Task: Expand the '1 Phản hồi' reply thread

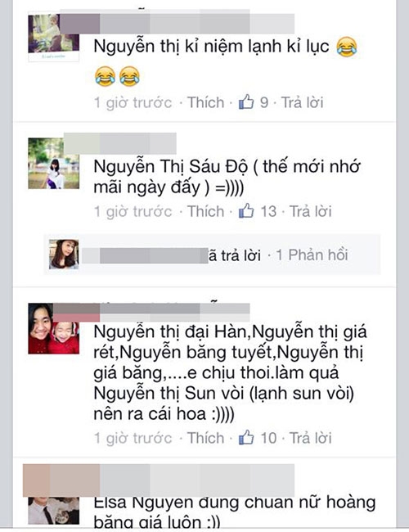Action: point(312,255)
